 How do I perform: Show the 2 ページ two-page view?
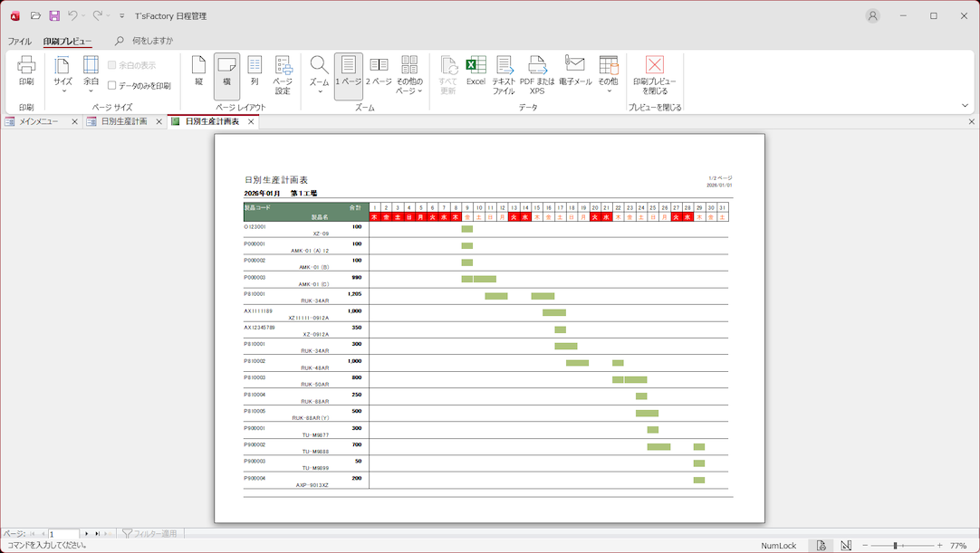(x=379, y=72)
